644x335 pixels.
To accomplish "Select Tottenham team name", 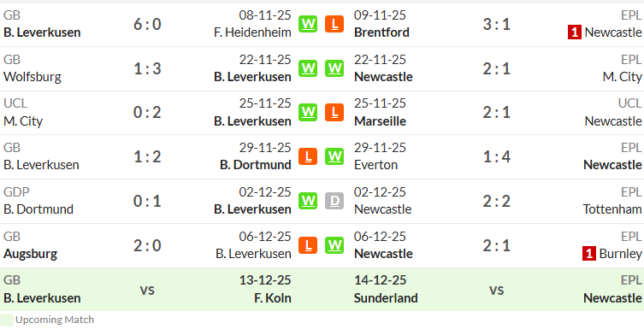I will [612, 209].
